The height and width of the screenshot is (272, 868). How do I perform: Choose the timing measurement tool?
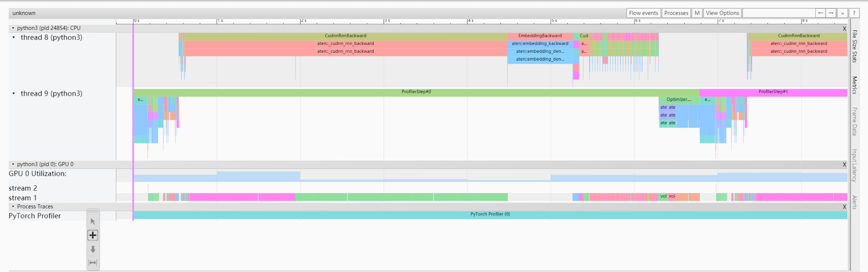(93, 263)
